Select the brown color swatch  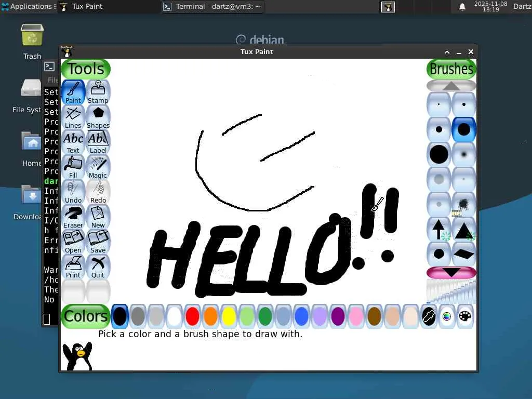tap(374, 316)
